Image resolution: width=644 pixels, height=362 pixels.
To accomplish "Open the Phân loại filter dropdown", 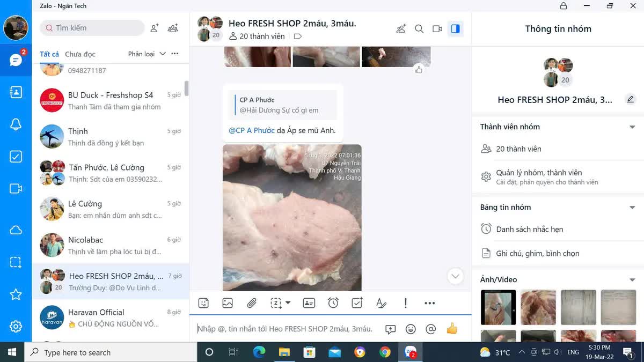I will pyautogui.click(x=145, y=54).
